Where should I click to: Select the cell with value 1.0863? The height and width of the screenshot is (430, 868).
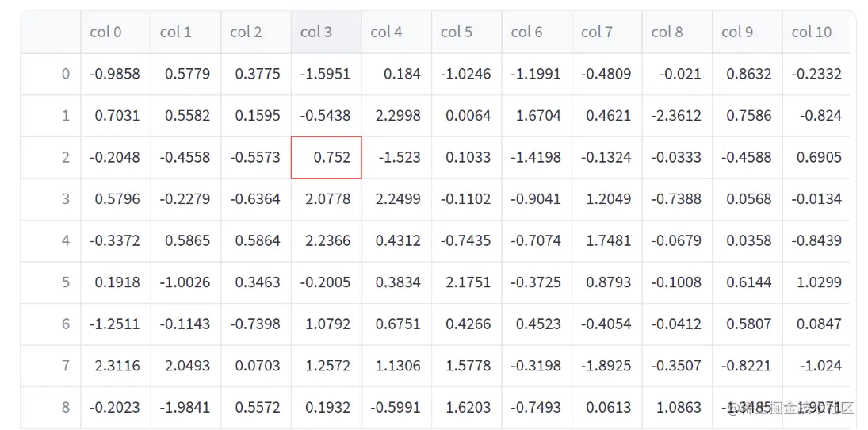pos(678,408)
